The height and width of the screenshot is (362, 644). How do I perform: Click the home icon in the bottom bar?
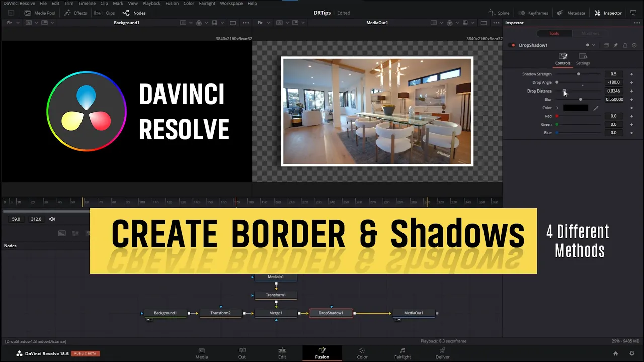click(615, 353)
